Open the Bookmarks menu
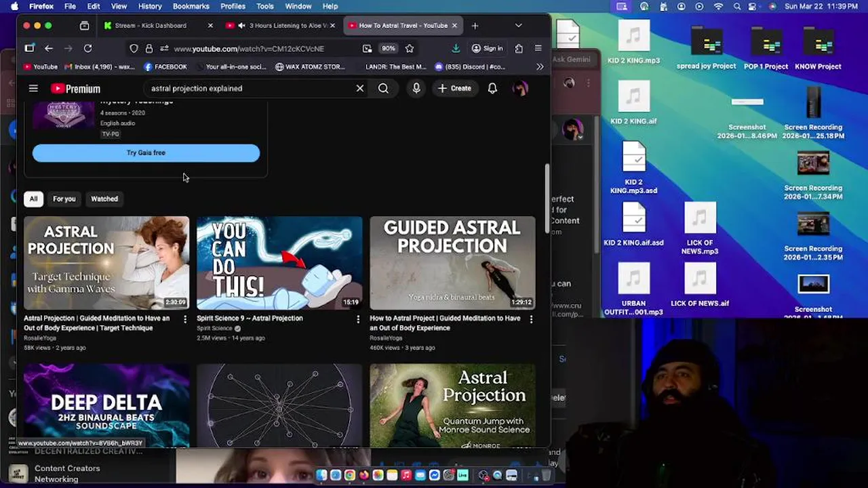This screenshot has height=488, width=868. point(191,6)
